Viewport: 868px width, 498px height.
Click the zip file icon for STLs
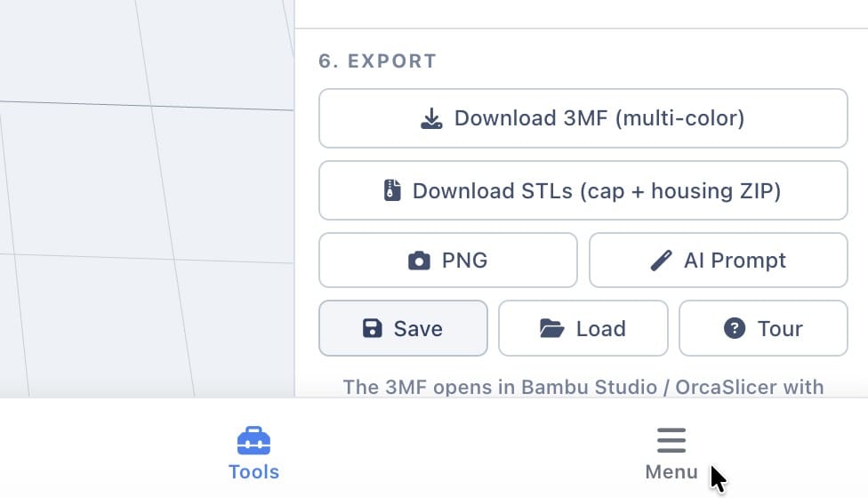pyautogui.click(x=392, y=190)
